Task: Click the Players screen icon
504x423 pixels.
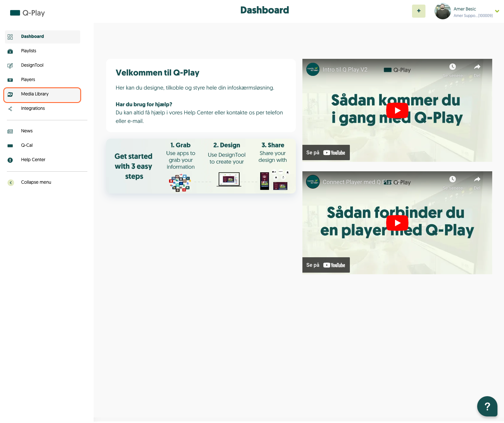Action: (x=10, y=80)
